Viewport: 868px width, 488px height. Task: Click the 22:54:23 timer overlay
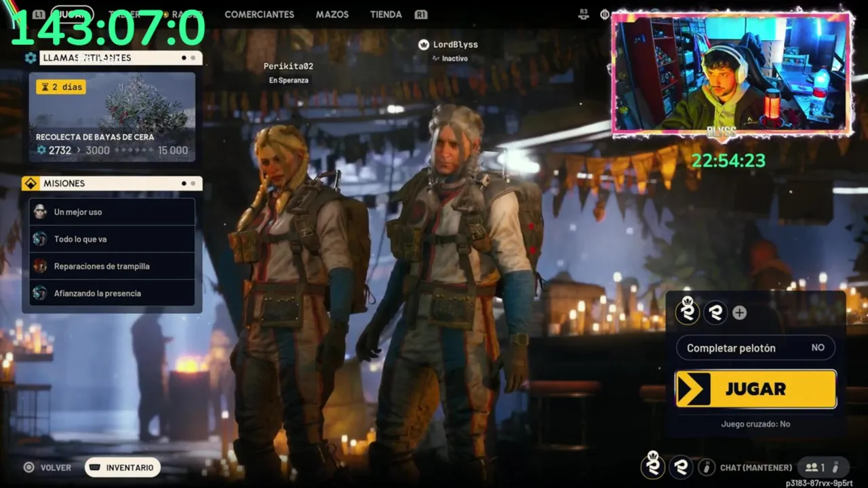[728, 161]
